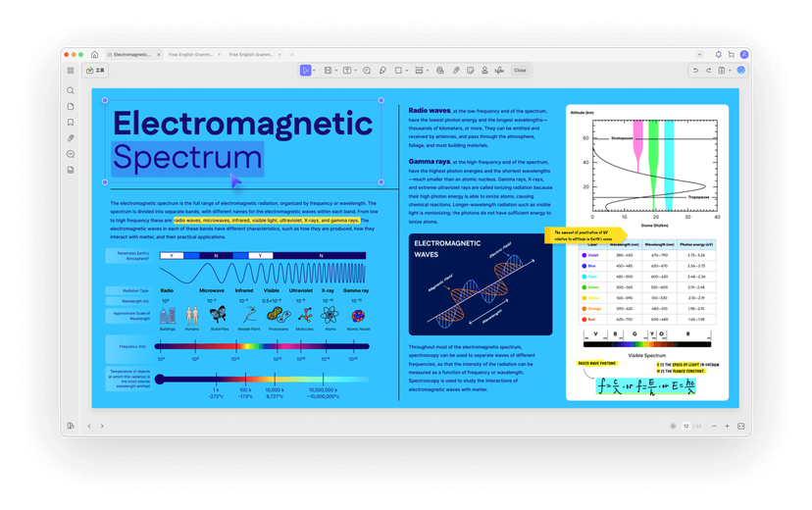The height and width of the screenshot is (510, 812).
Task: Click the ELECTROMAGNETIC WAVES image
Action: tap(481, 284)
